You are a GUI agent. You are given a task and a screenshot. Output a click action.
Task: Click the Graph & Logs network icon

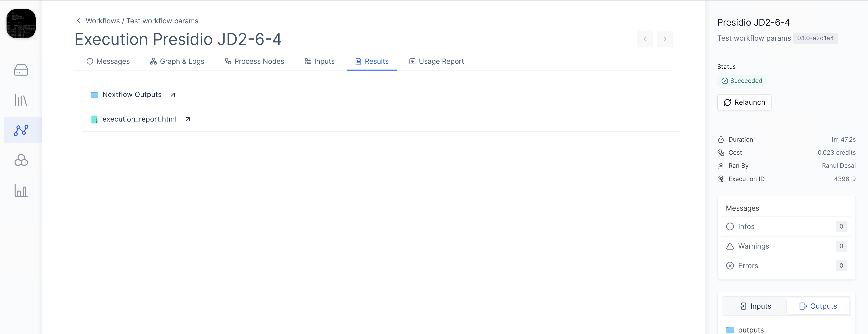click(153, 61)
